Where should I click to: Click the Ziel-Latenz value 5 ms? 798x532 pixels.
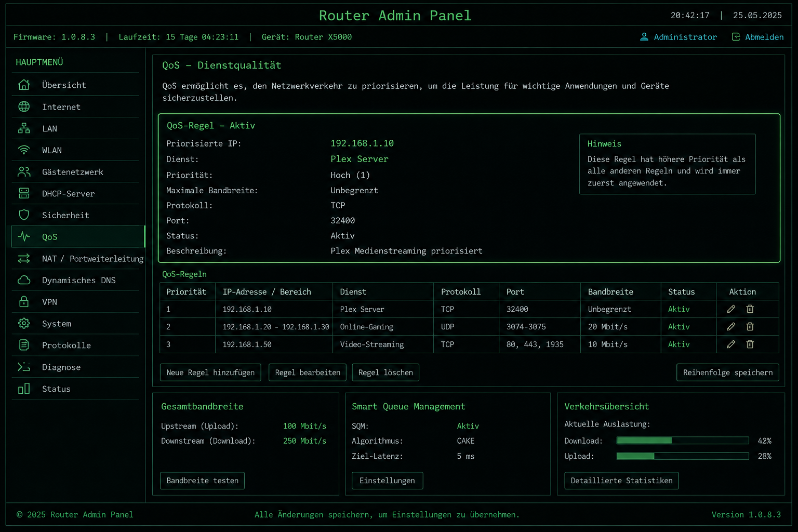coord(465,456)
